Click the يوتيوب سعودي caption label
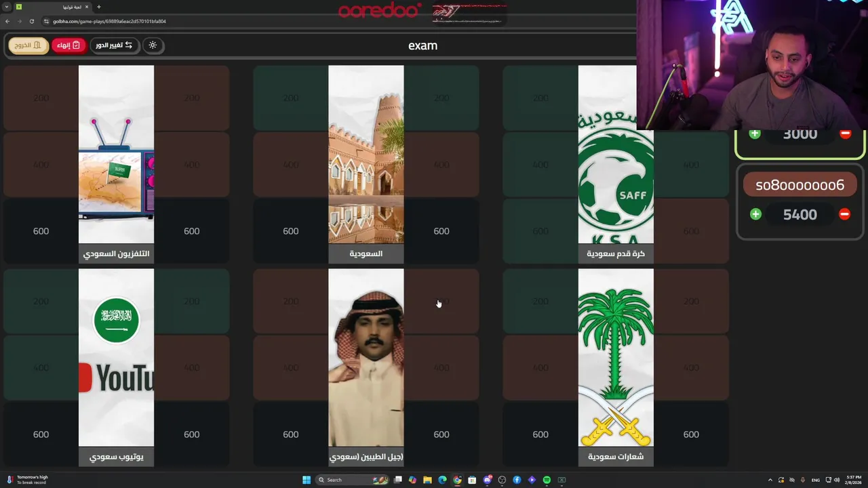The height and width of the screenshot is (488, 868). tap(116, 457)
